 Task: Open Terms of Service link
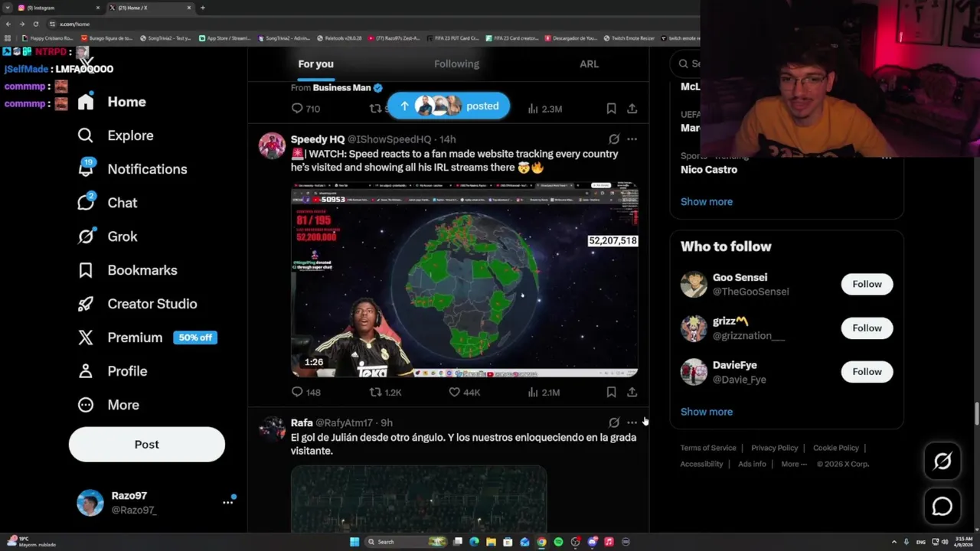[x=708, y=448]
